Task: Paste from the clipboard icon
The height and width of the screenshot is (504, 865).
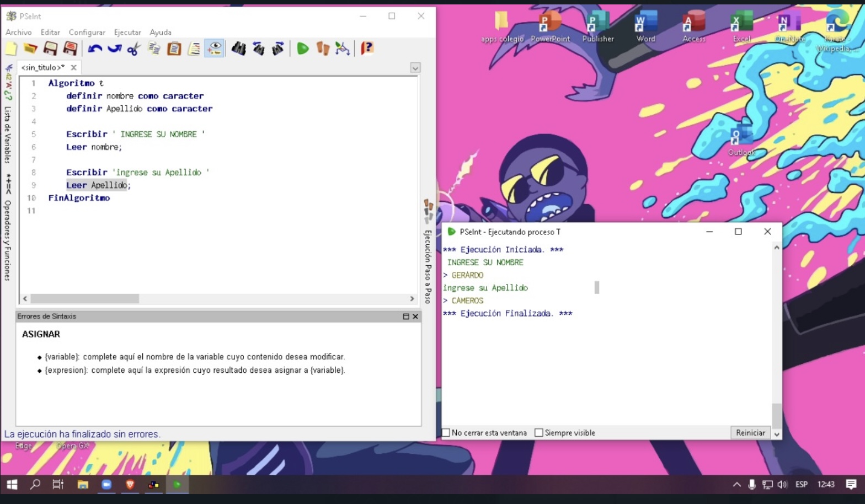Action: pos(174,49)
